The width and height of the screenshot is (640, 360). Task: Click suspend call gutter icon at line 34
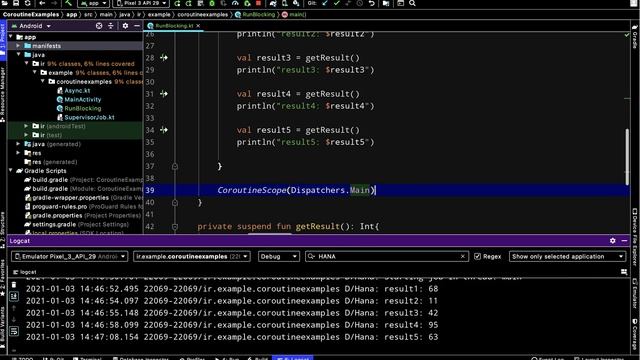coord(164,130)
